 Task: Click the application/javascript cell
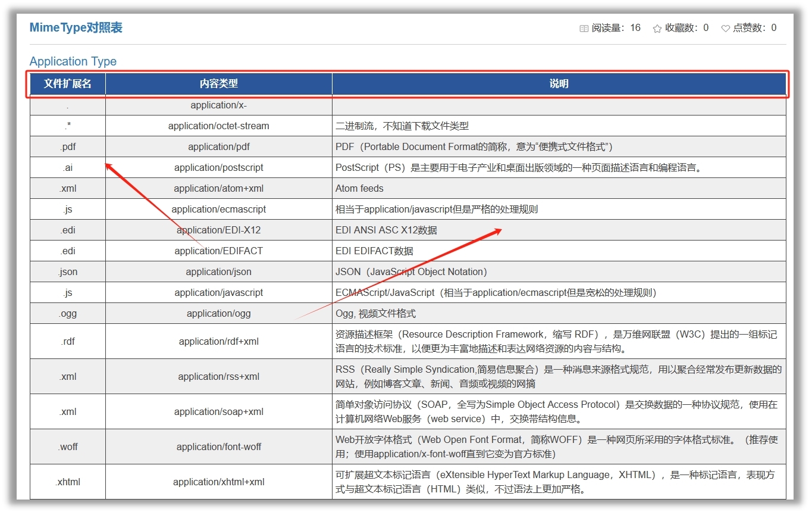click(219, 292)
